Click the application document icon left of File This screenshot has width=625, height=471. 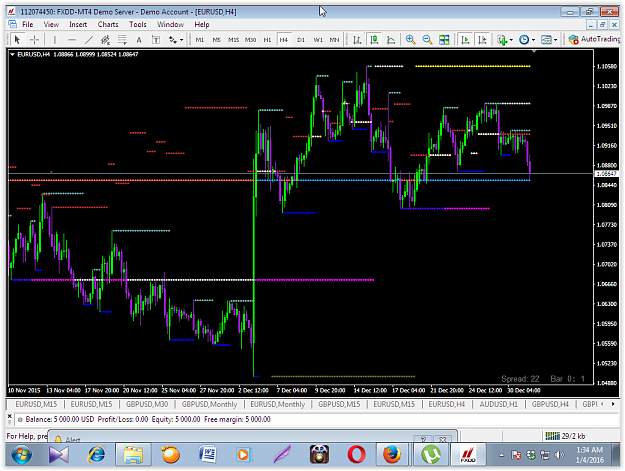[x=12, y=24]
